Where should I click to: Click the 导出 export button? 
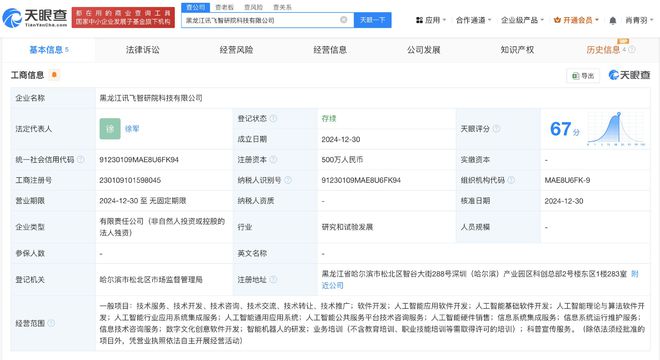tap(583, 76)
